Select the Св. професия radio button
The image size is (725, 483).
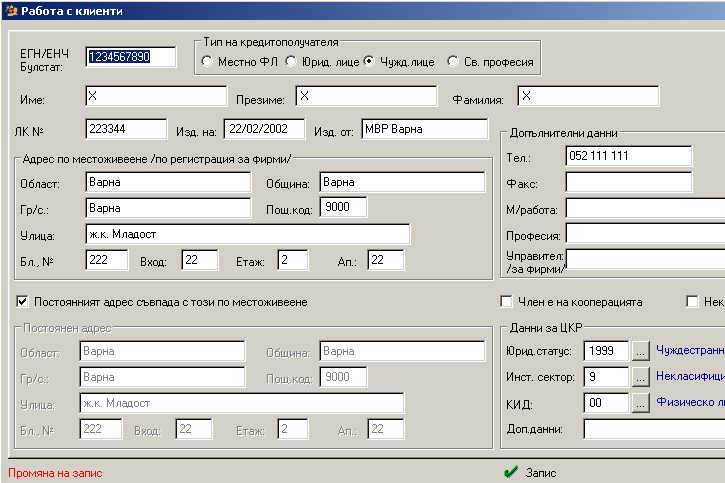[x=453, y=61]
